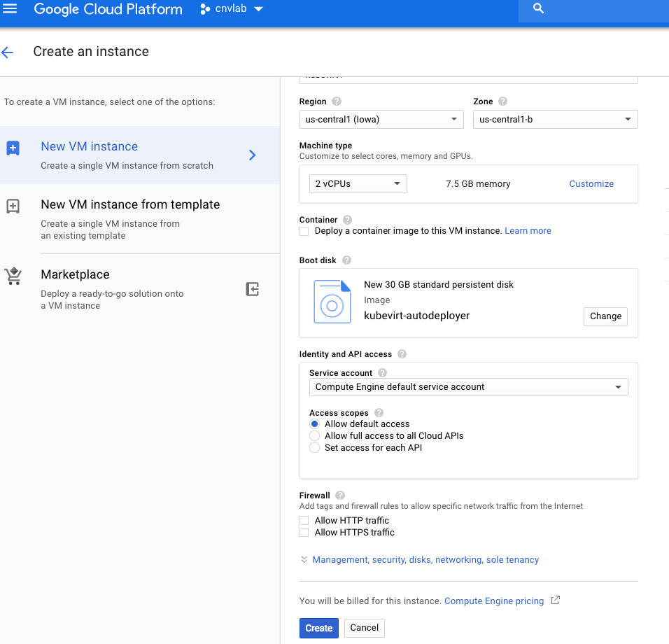
Task: Click the Boot disk help icon
Action: pos(346,260)
